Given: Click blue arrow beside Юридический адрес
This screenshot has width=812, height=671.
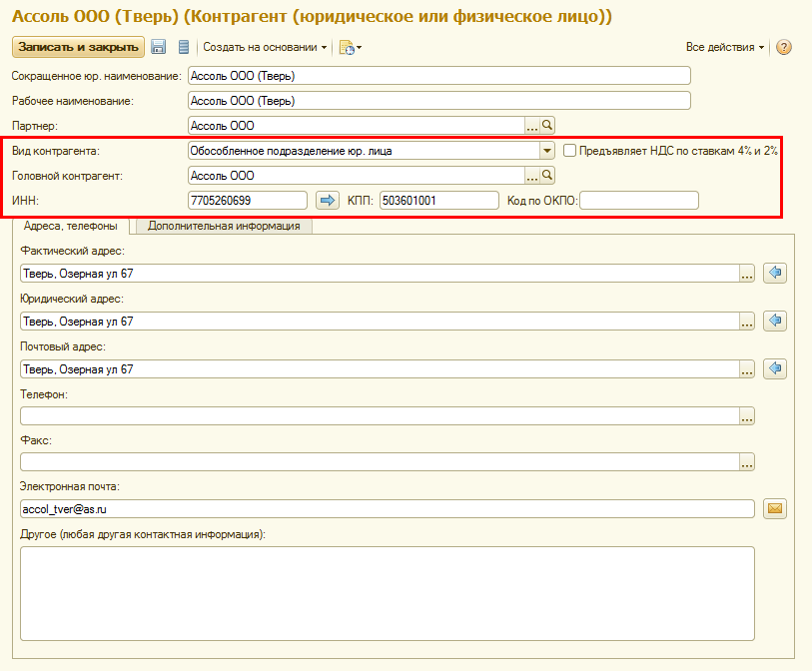Looking at the screenshot, I should [775, 321].
